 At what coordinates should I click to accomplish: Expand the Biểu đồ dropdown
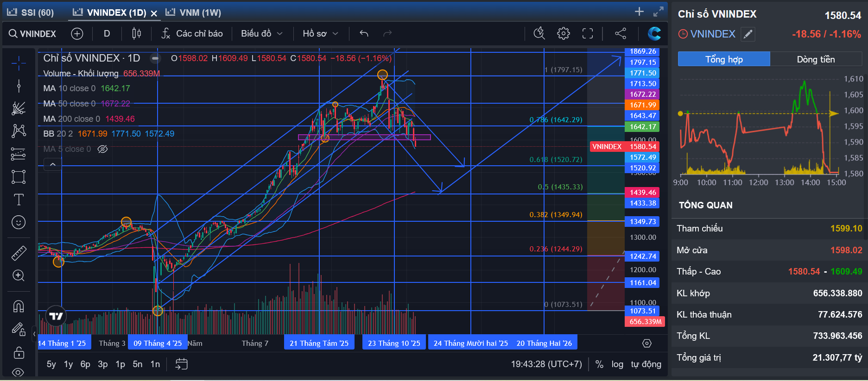262,34
